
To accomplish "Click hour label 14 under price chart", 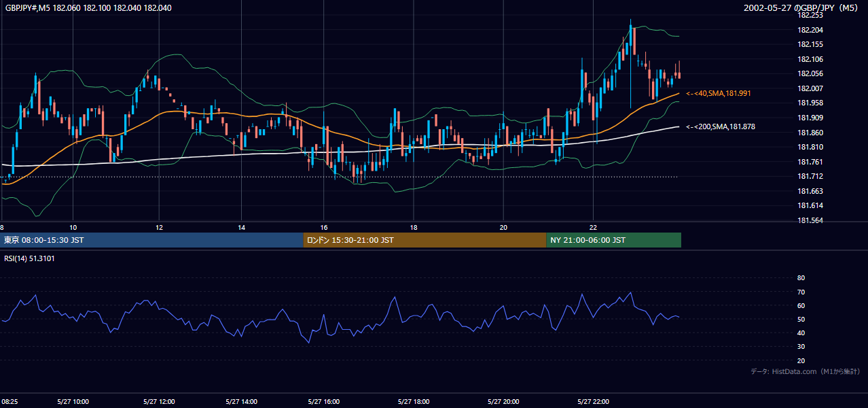I will pos(242,227).
